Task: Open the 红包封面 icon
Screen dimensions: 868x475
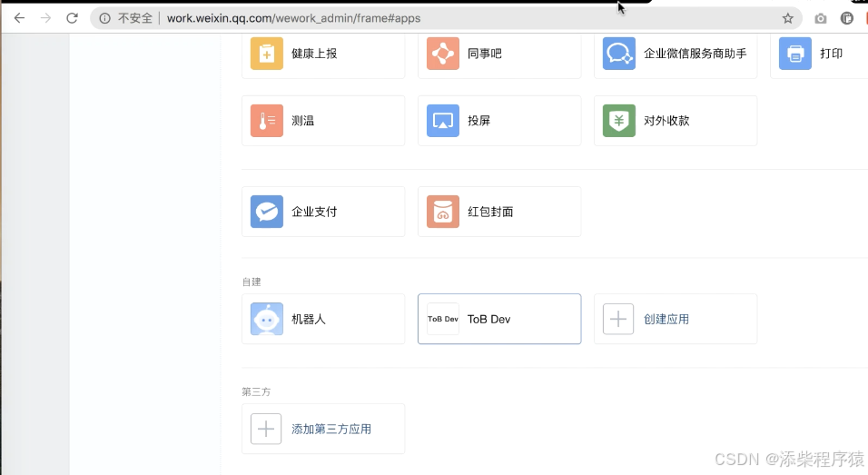Action: coord(443,212)
